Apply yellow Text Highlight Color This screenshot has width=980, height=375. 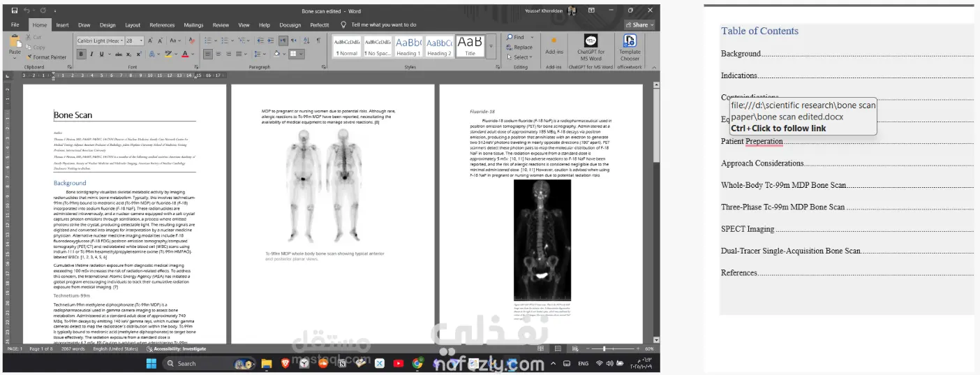[168, 54]
